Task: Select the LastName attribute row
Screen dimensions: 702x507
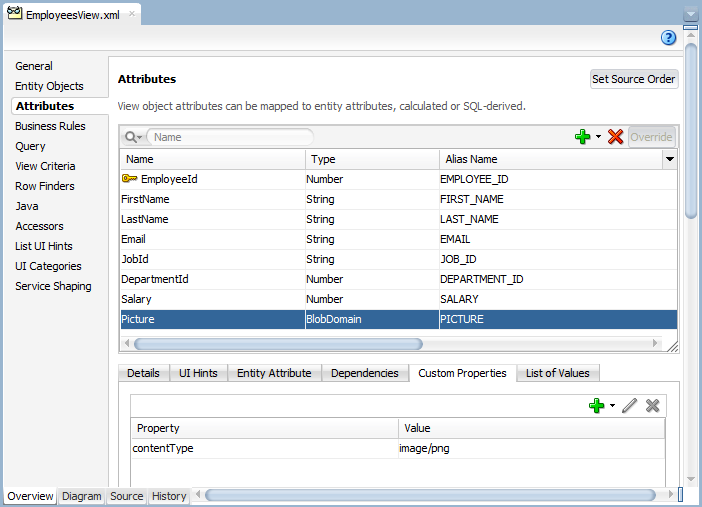Action: click(398, 219)
